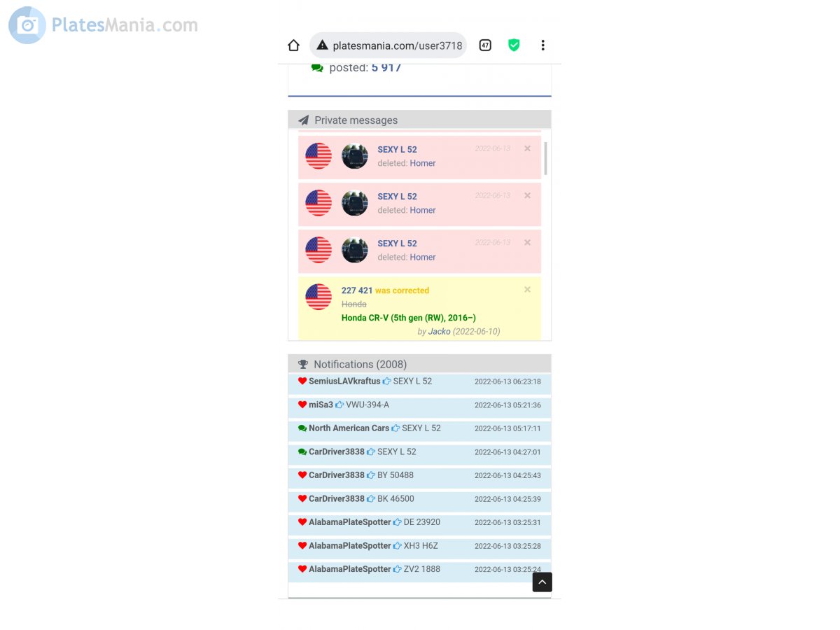
Task: Tap the browser home icon
Action: click(294, 45)
